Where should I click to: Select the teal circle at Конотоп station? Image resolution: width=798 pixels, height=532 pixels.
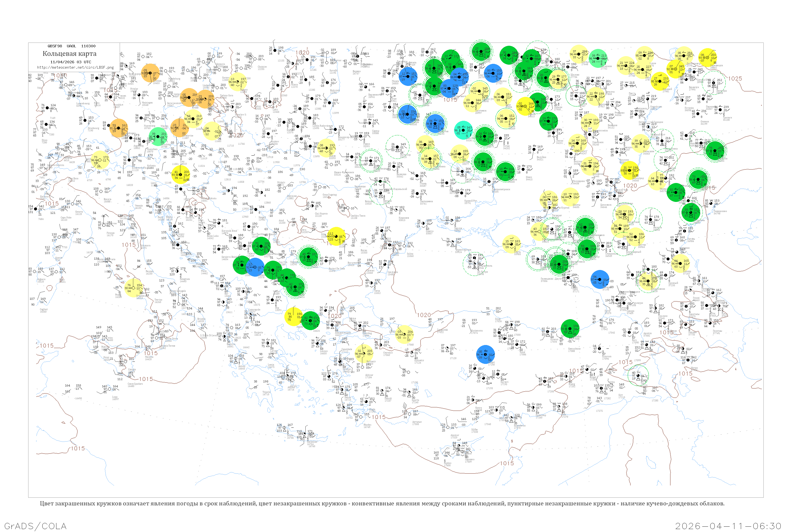[464, 130]
